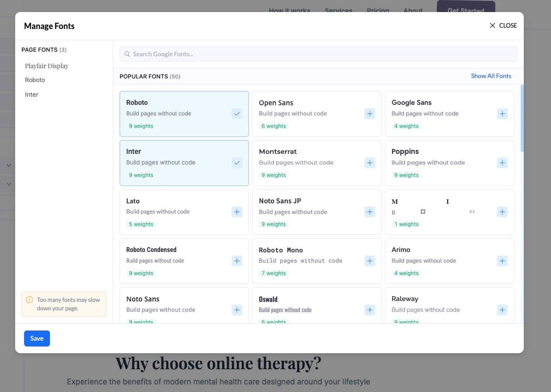The image size is (551, 392).
Task: Add the Noto Sans JP font plus icon
Action: click(x=370, y=212)
